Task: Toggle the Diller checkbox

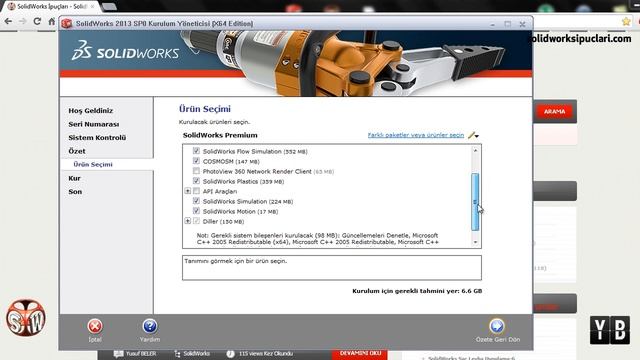Action: pos(196,221)
